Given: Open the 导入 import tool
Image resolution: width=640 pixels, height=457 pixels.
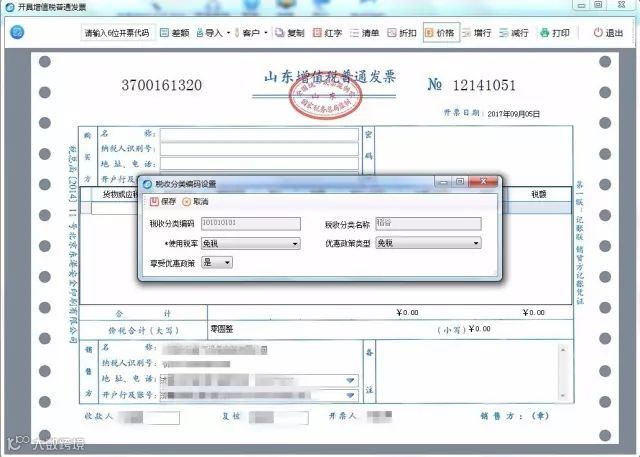Looking at the screenshot, I should (209, 33).
